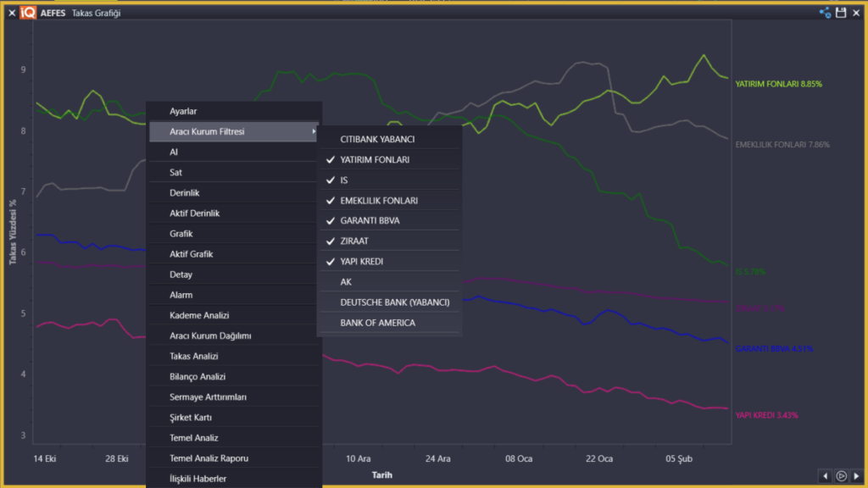This screenshot has height=488, width=868.
Task: Click the save floppy disk icon
Action: click(841, 13)
